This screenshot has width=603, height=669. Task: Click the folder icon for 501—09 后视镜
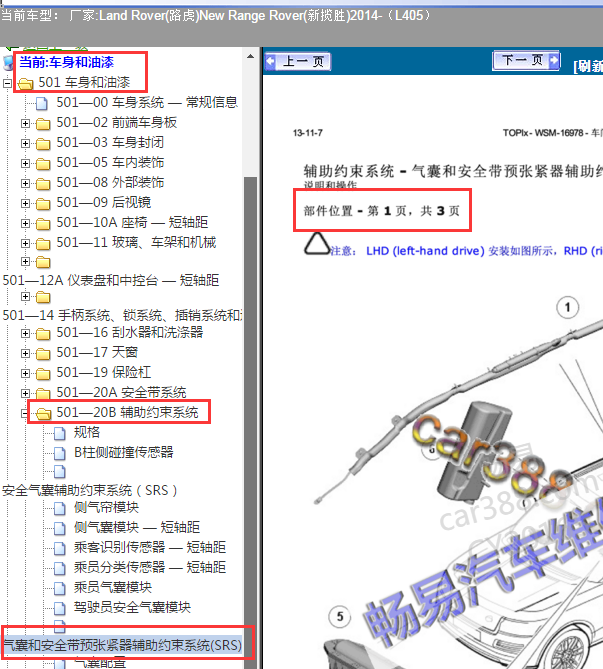click(43, 204)
